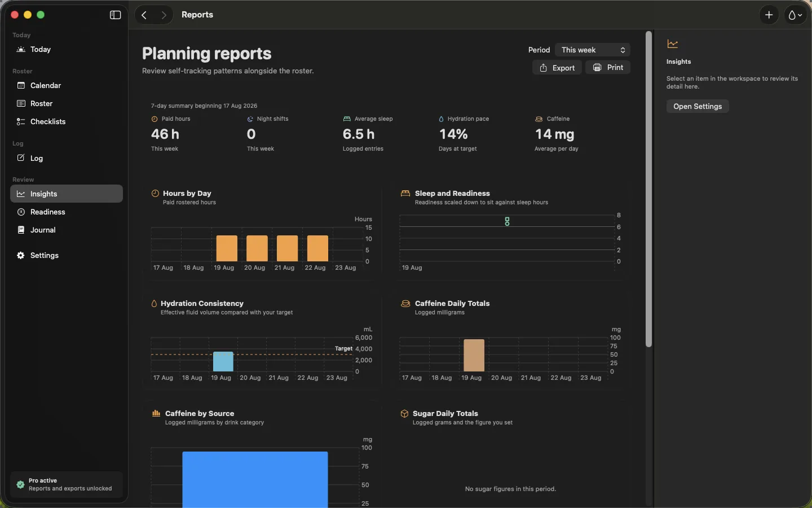Click the bar chart icon of Caffeine by Source
This screenshot has width=812, height=508.
point(156,414)
